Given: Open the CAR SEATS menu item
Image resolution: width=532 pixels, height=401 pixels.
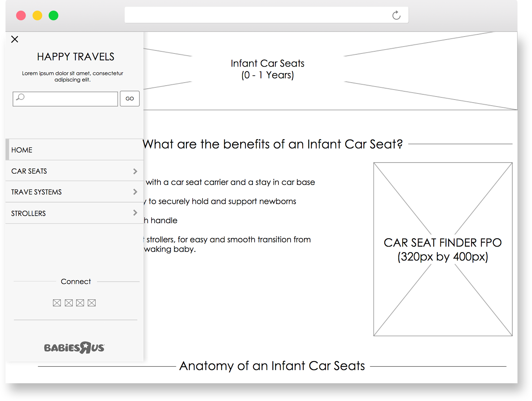Looking at the screenshot, I should (74, 171).
